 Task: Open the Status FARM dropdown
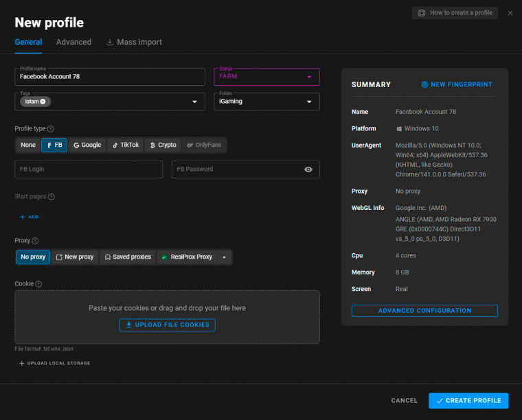pyautogui.click(x=266, y=77)
